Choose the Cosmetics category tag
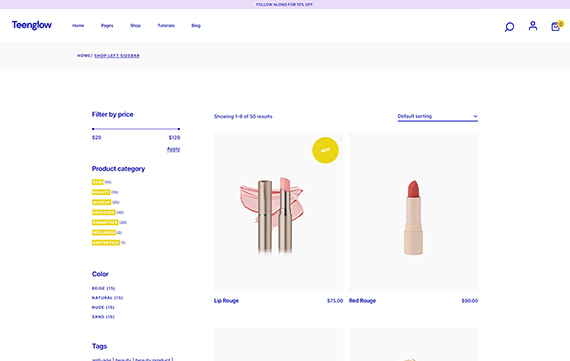 coord(105,222)
